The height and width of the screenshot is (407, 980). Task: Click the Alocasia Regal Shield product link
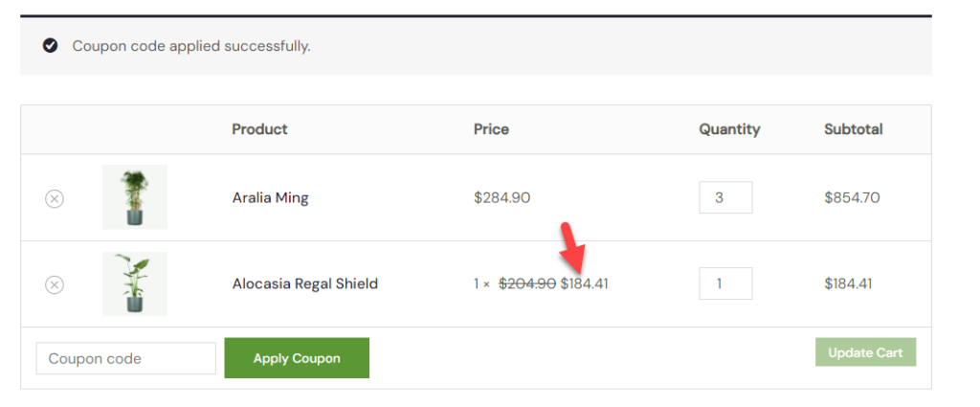point(305,283)
